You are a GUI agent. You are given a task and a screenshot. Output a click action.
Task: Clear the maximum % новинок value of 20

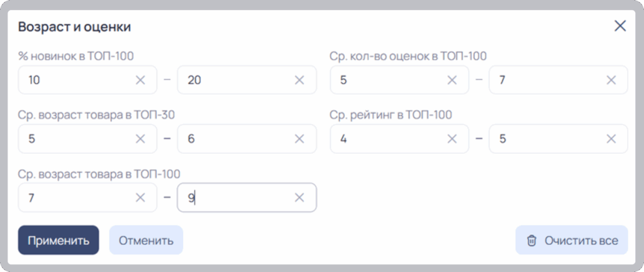pos(299,80)
